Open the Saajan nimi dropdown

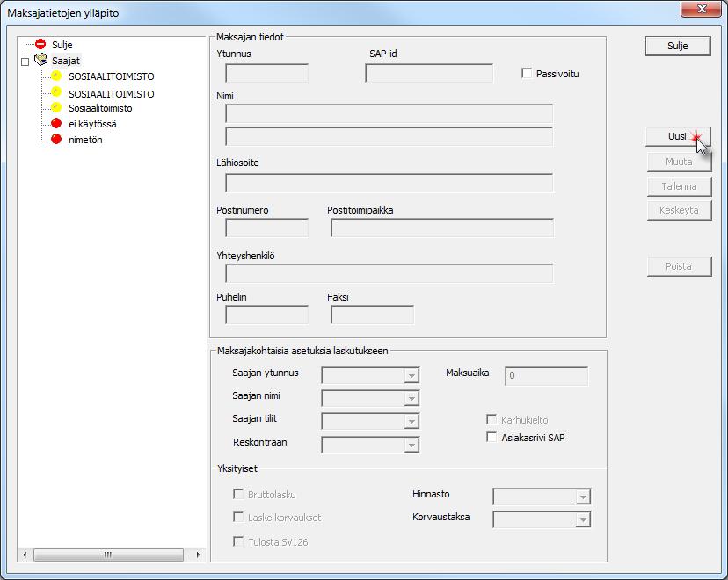coord(411,398)
